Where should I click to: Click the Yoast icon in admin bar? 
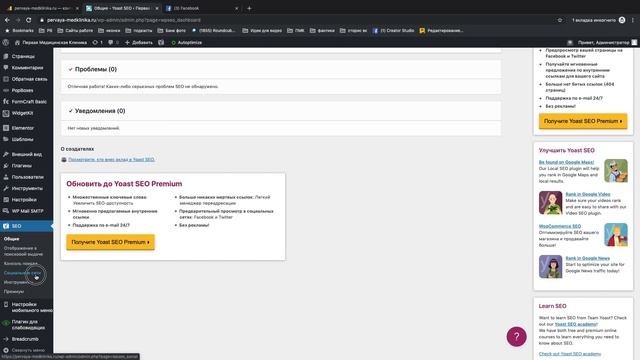click(161, 42)
